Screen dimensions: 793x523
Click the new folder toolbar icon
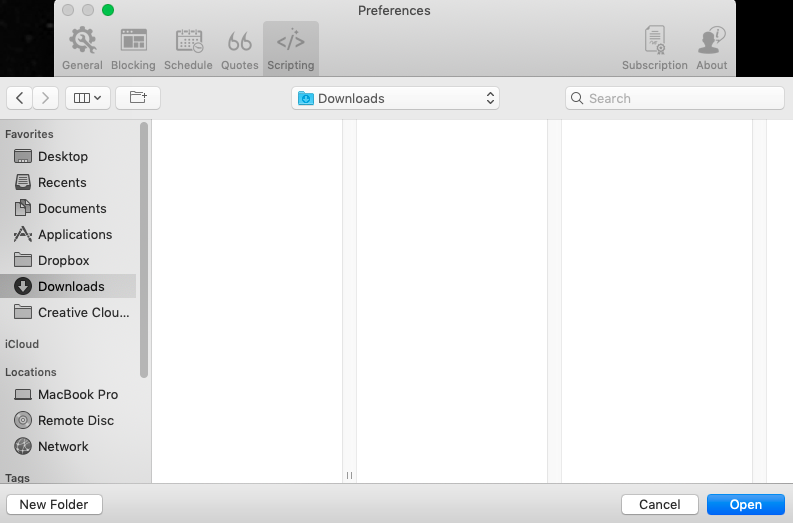point(138,98)
